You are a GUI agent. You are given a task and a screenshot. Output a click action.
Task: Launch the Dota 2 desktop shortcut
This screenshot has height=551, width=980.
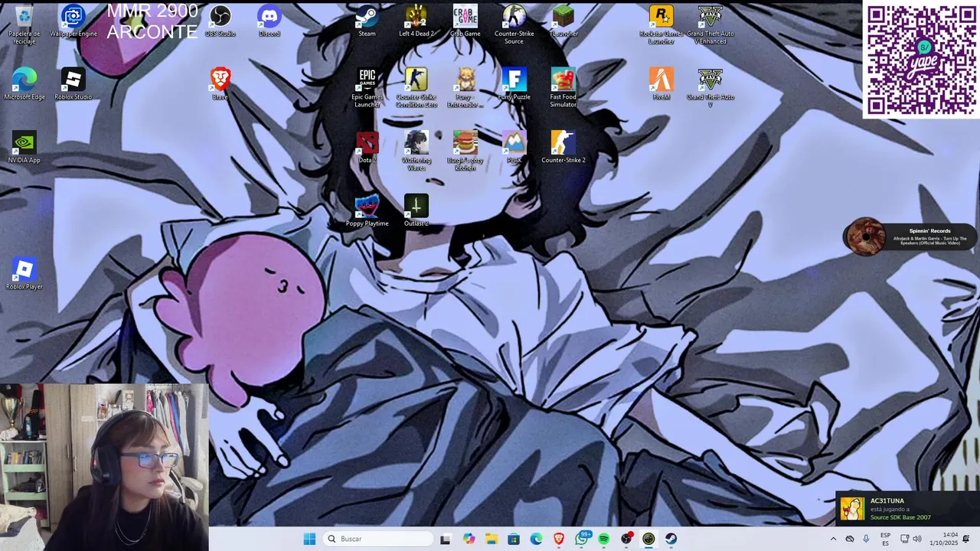click(x=367, y=147)
